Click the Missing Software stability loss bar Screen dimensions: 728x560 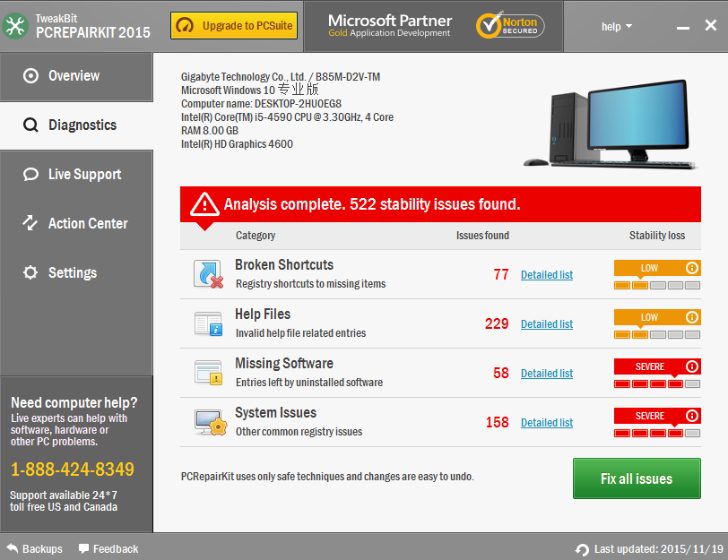tap(657, 383)
